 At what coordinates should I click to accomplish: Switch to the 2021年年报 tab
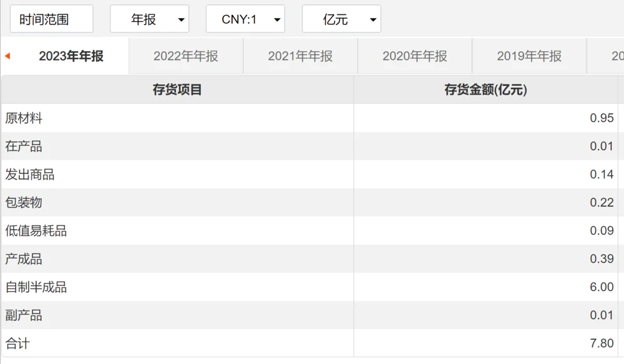(x=301, y=56)
